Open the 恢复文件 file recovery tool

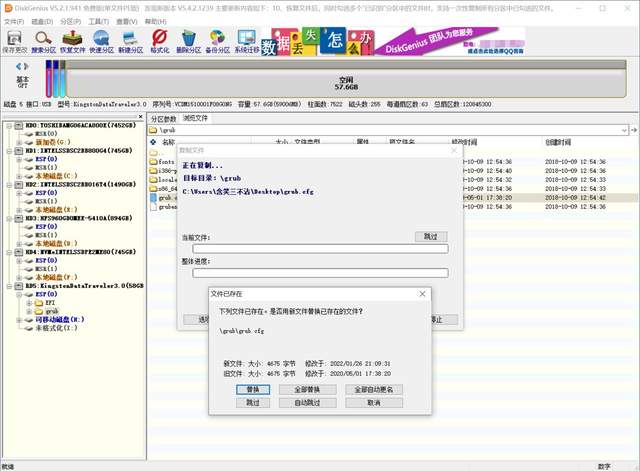coord(72,42)
